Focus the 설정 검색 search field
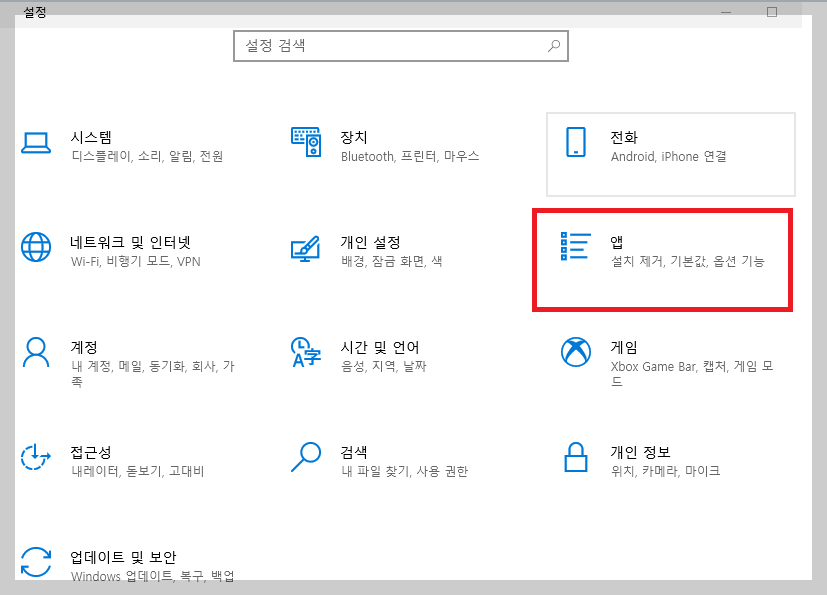Image resolution: width=827 pixels, height=595 pixels. pyautogui.click(x=401, y=46)
